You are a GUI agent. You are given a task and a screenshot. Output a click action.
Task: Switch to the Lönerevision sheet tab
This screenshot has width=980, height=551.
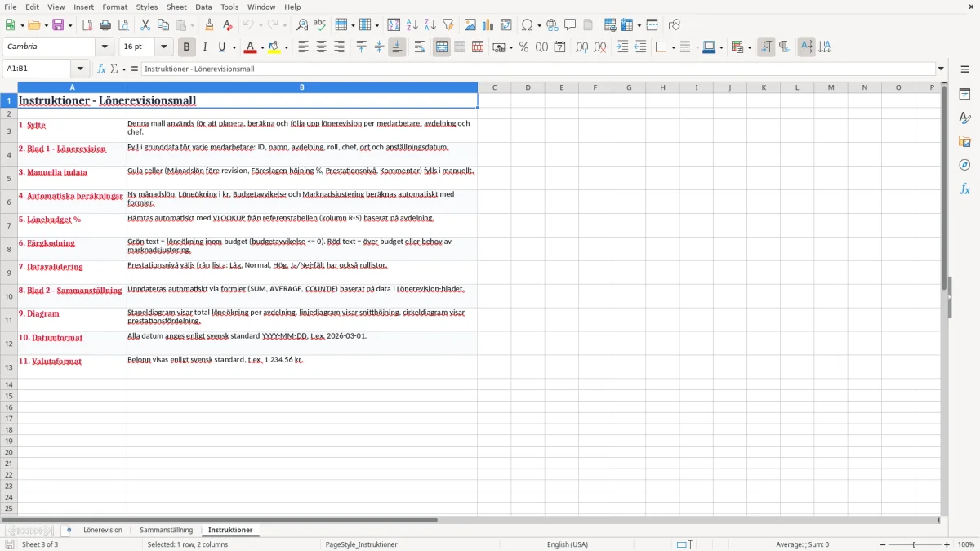coord(103,530)
